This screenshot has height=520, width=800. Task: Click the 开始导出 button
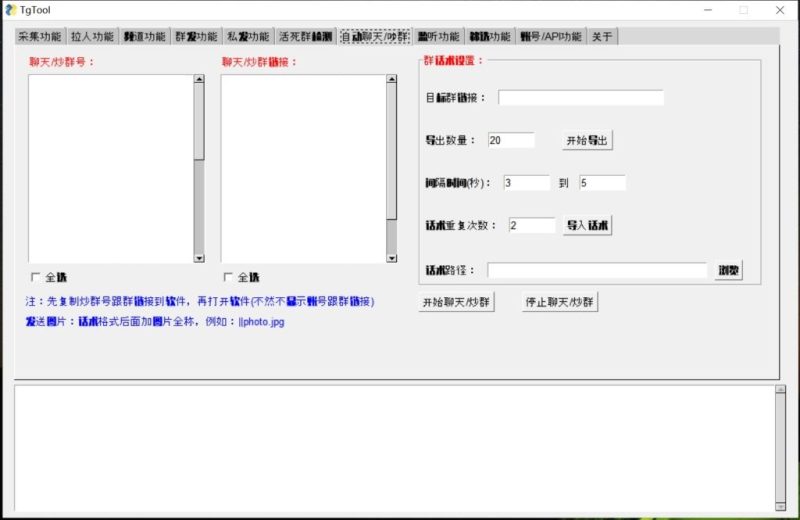tap(587, 140)
